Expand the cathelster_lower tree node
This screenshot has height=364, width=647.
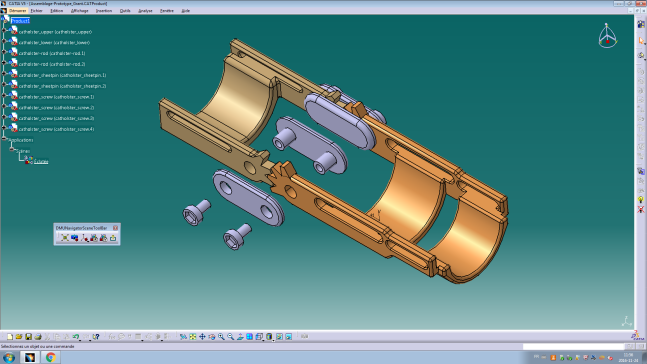[4, 41]
